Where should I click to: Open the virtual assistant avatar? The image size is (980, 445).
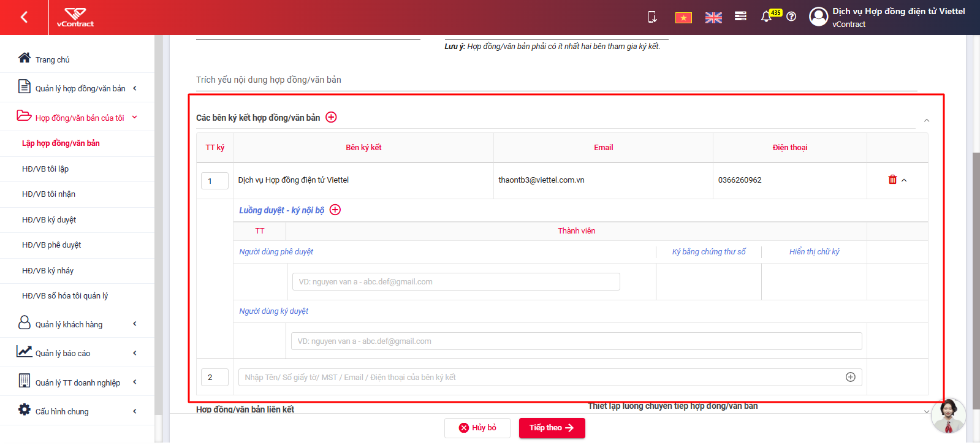pos(948,416)
